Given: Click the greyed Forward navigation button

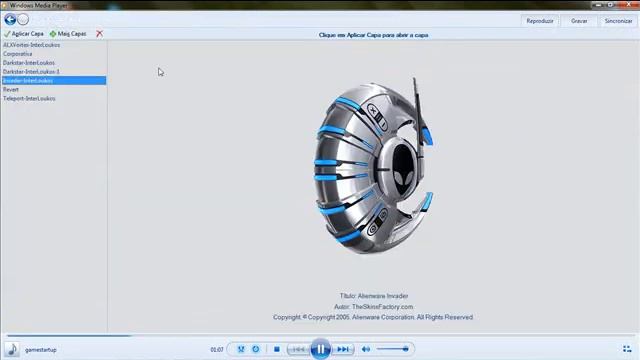Looking at the screenshot, I should [x=23, y=19].
